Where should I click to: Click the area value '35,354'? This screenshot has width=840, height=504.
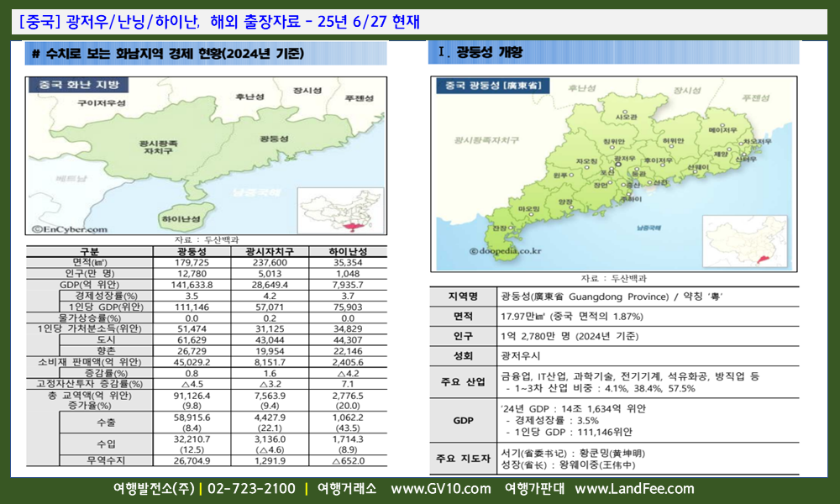pos(349,262)
